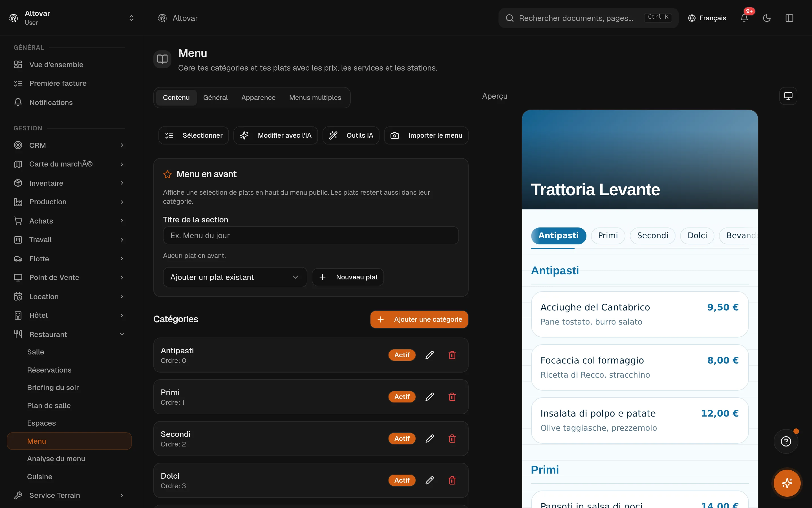The height and width of the screenshot is (508, 812).
Task: Click Ajouter une catégorie button
Action: pyautogui.click(x=419, y=319)
